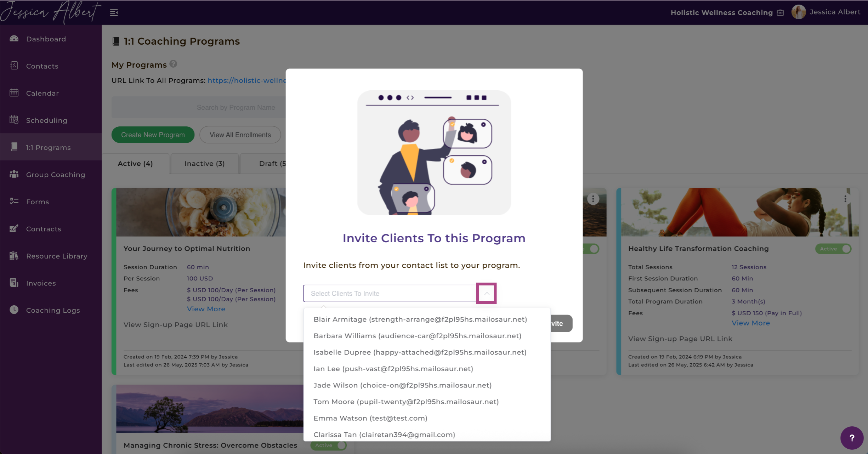
Task: Open Sign-up Page URL Link for Healthy Life
Action: 680,339
